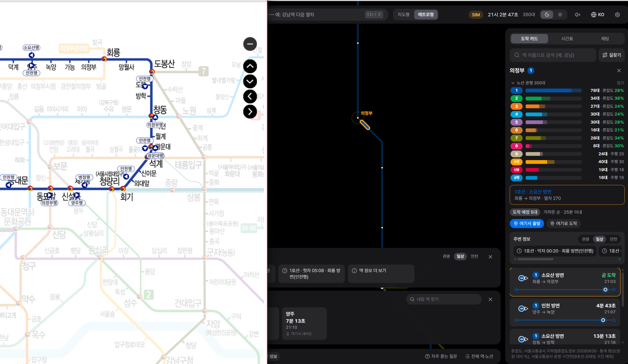Viewport: 628px width, 364px height.
Task: Select the 공항 line badge
Action: point(516,178)
